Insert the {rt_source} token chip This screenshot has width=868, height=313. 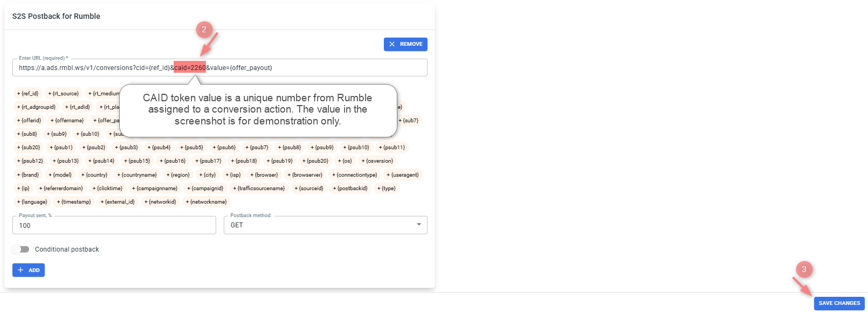(64, 94)
